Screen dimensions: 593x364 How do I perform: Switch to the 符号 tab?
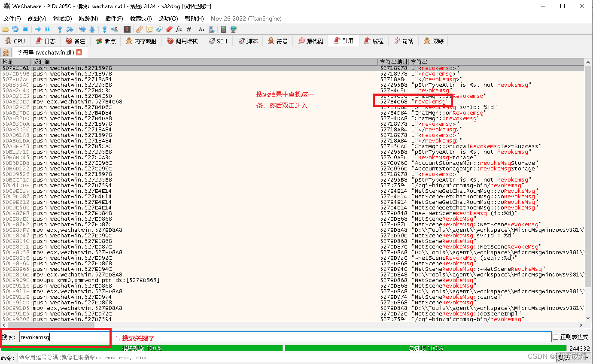[x=278, y=41]
